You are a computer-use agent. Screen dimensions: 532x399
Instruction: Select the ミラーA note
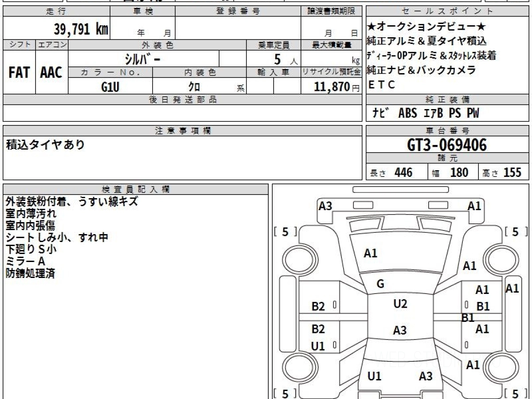26,262
